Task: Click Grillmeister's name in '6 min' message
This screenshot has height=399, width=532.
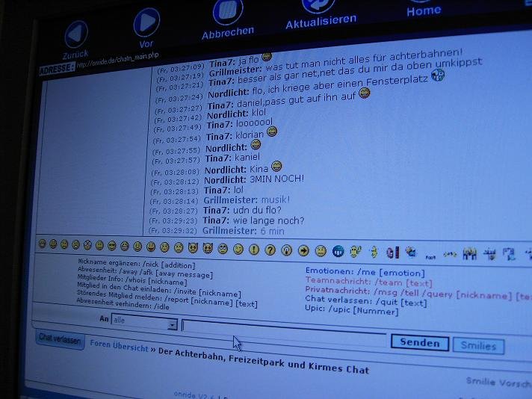Action: click(229, 231)
